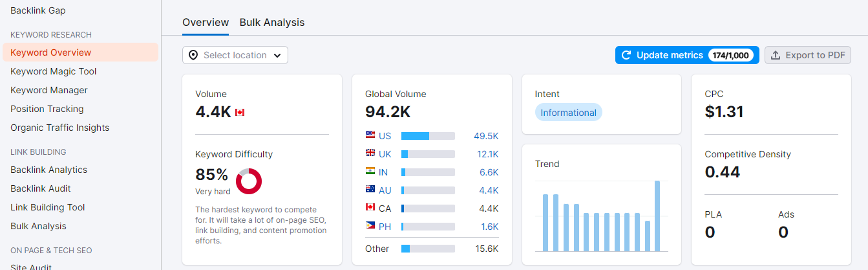The width and height of the screenshot is (868, 270).
Task: Click the 6.6K IN volume value
Action: [489, 172]
